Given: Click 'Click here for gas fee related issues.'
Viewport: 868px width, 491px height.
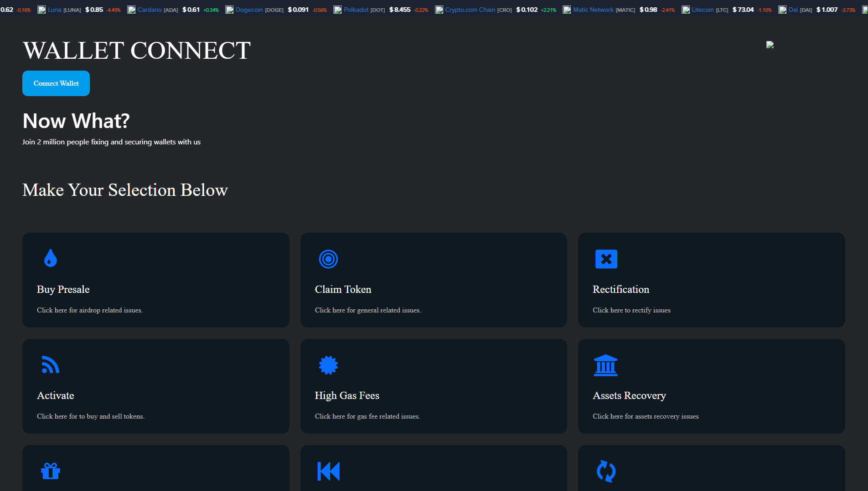Looking at the screenshot, I should [x=367, y=416].
